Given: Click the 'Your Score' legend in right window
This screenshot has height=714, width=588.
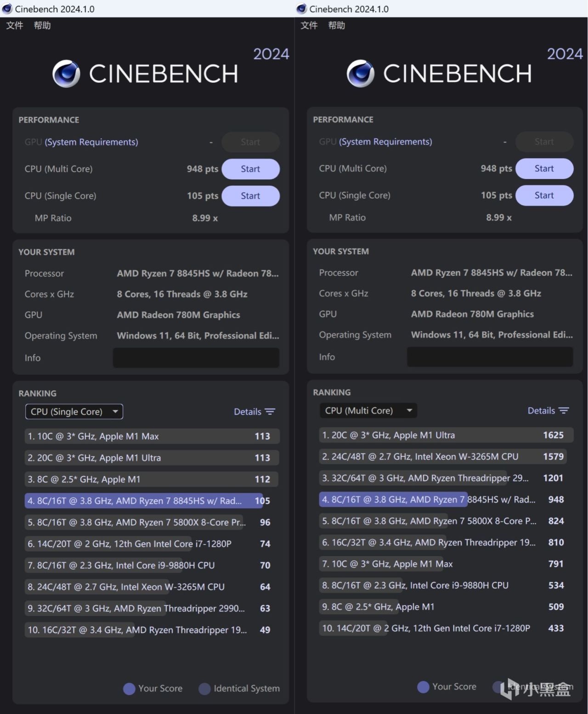Looking at the screenshot, I should point(447,687).
